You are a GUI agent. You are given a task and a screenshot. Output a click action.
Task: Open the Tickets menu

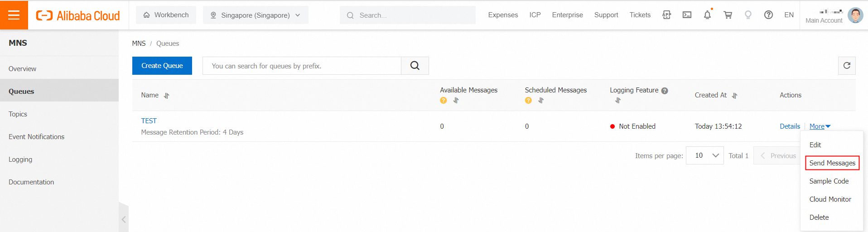(640, 15)
